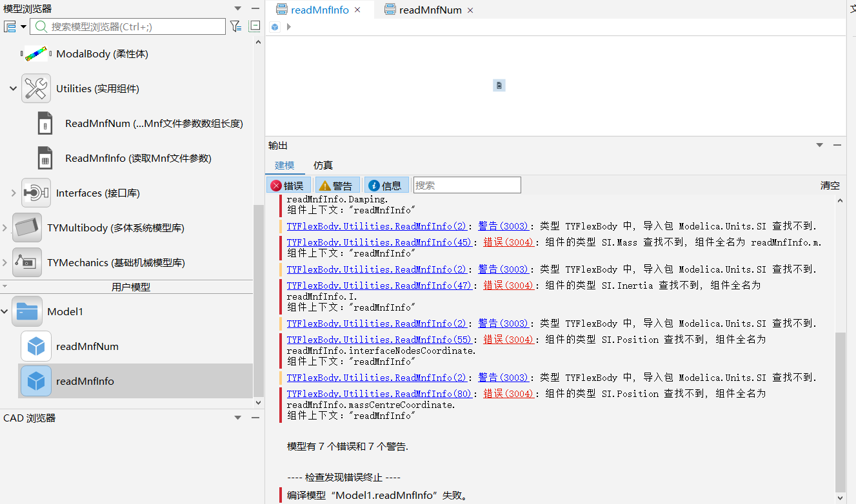Click 错误(3004) link for SI.Inertia
The image size is (856, 504).
(509, 286)
